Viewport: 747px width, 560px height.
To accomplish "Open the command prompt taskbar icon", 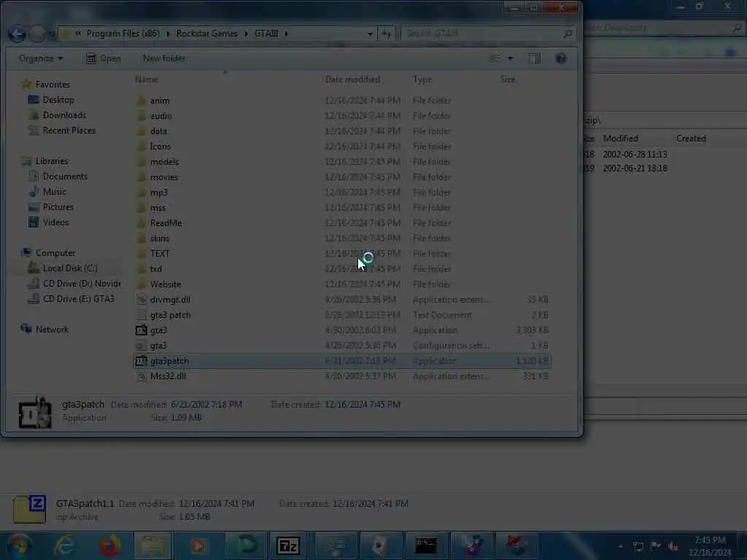I will [x=425, y=545].
